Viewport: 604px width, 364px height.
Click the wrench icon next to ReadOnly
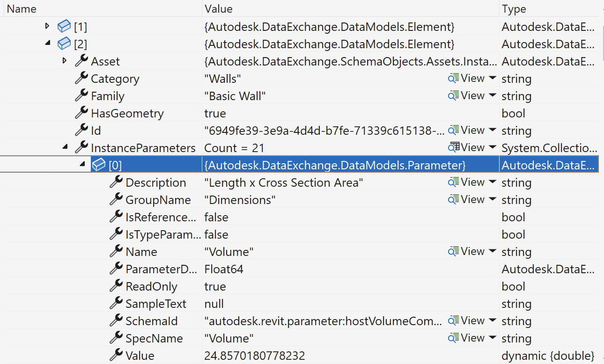click(116, 286)
